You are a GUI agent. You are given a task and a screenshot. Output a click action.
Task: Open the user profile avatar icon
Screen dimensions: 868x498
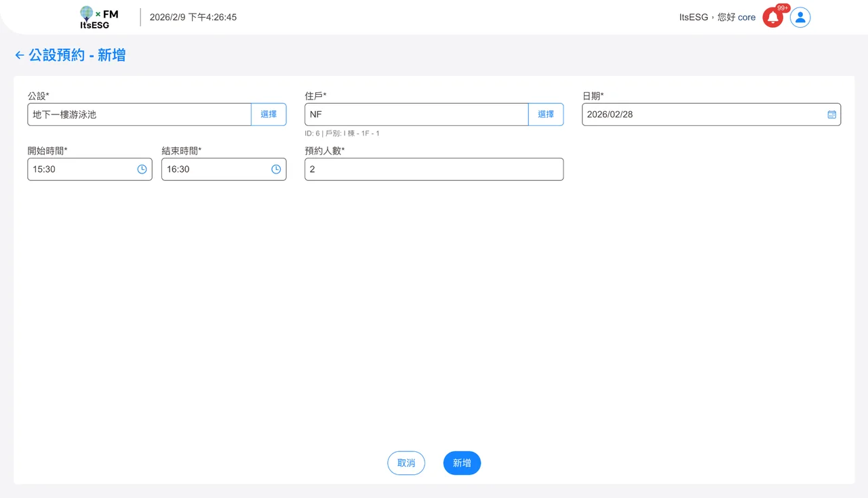(800, 18)
